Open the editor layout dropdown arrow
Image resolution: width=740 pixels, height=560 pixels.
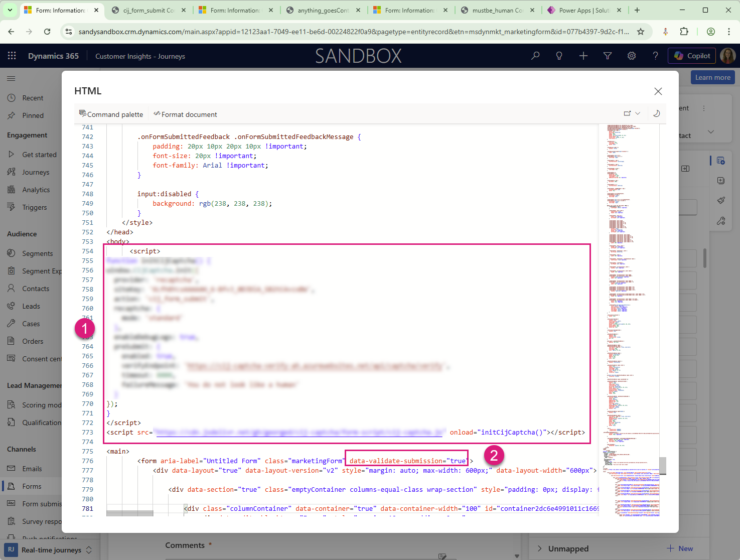point(638,113)
